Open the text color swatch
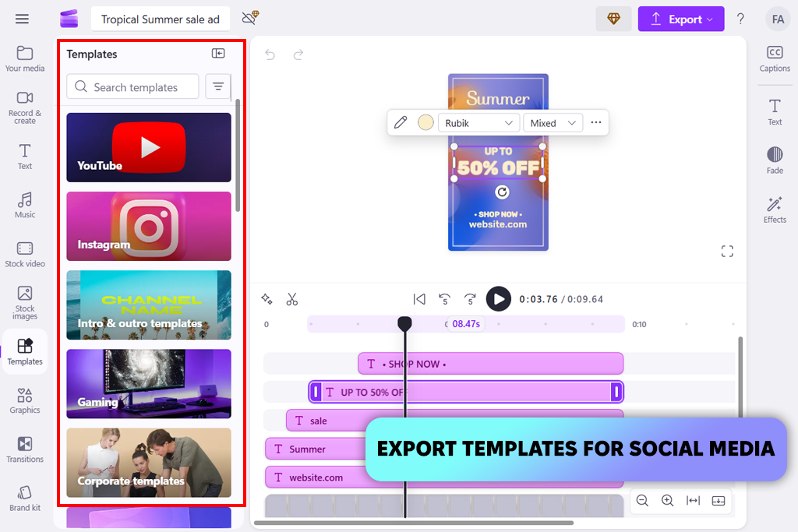The image size is (798, 532). click(x=425, y=122)
